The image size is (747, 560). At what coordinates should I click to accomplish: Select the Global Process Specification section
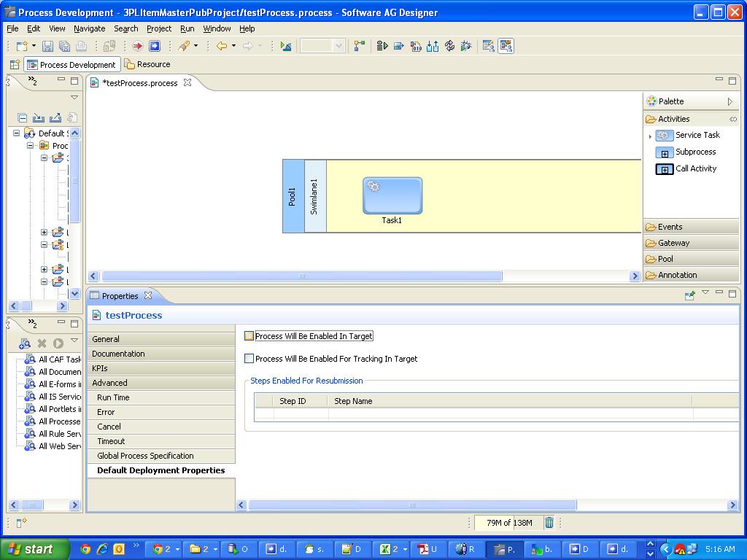[161, 456]
